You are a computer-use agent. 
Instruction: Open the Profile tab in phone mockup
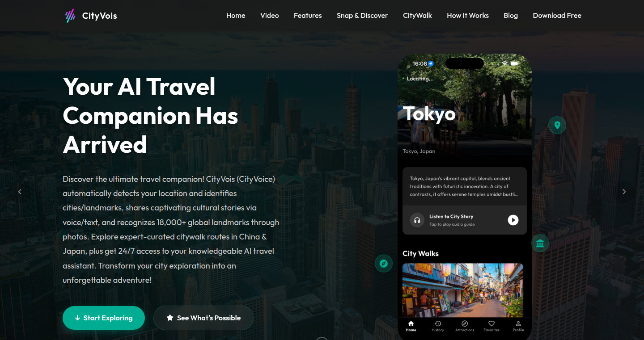518,326
